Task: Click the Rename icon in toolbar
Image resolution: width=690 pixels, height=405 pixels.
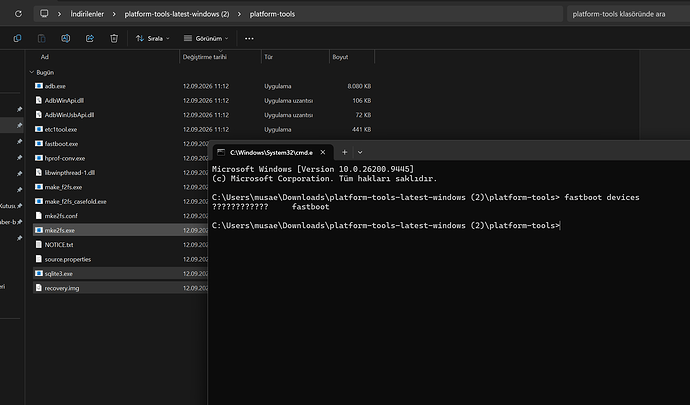Action: (x=66, y=38)
